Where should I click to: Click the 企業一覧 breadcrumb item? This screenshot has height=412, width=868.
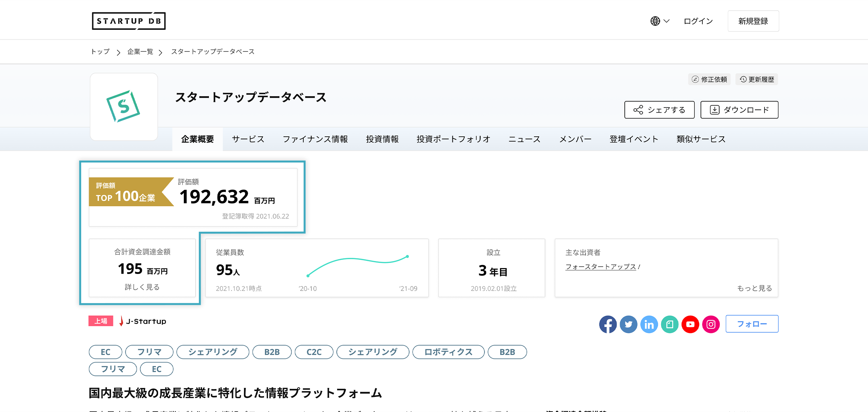click(140, 51)
